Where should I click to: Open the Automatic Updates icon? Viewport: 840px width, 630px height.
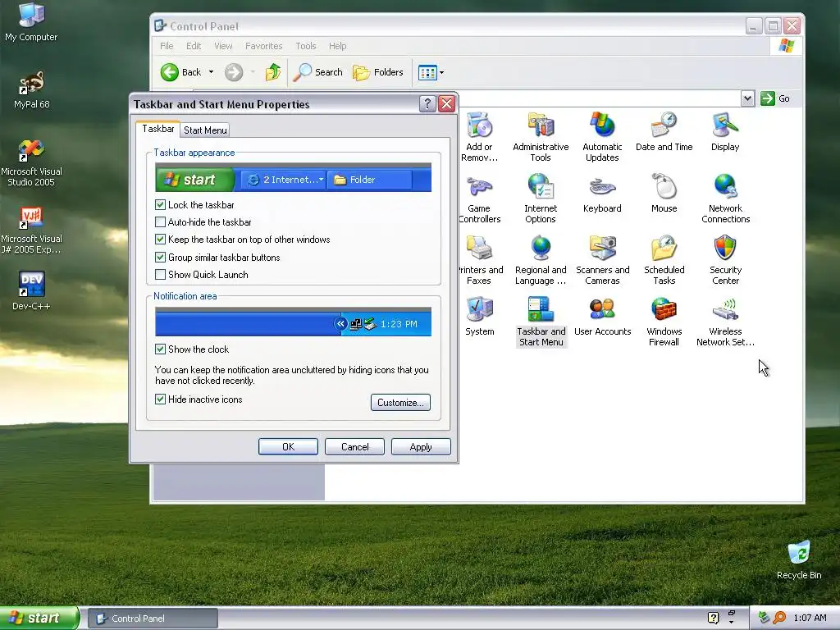(x=602, y=137)
